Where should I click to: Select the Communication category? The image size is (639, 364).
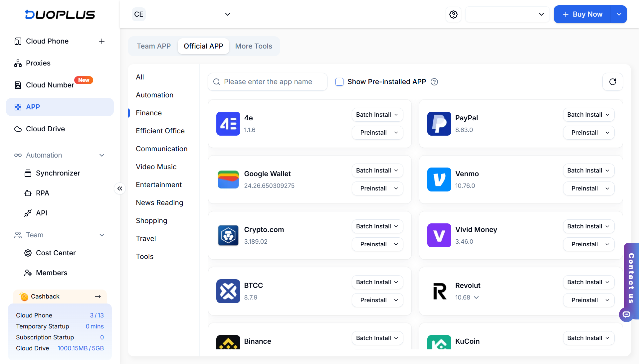pos(161,149)
